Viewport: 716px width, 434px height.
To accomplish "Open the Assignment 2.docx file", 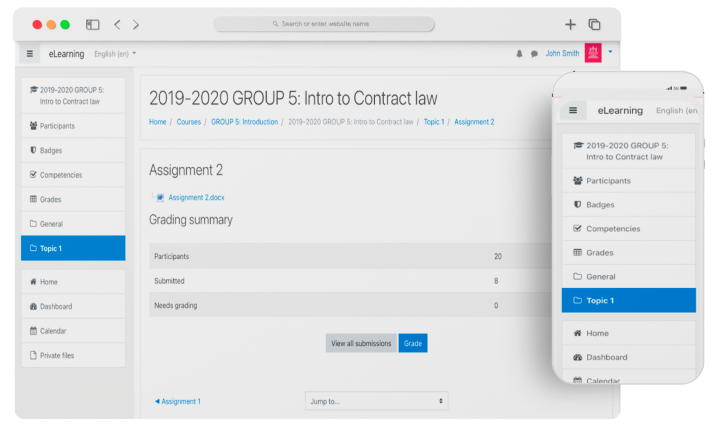I will 196,197.
